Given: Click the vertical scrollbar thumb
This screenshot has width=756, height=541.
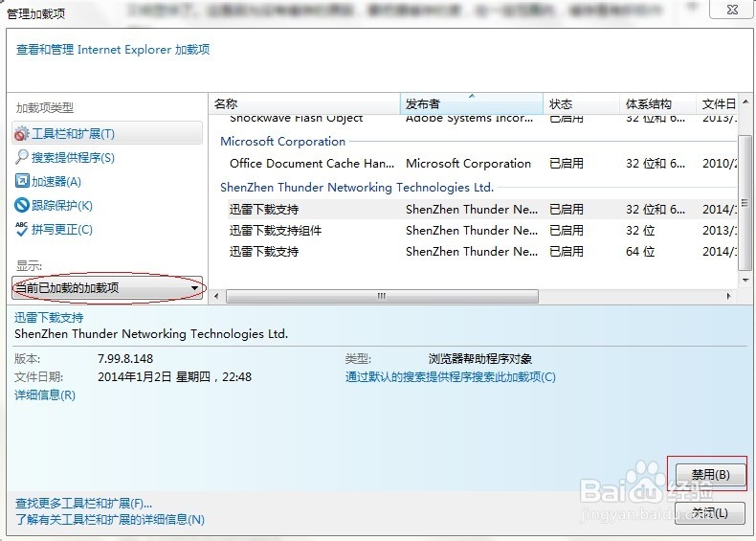Looking at the screenshot, I should tap(745, 203).
